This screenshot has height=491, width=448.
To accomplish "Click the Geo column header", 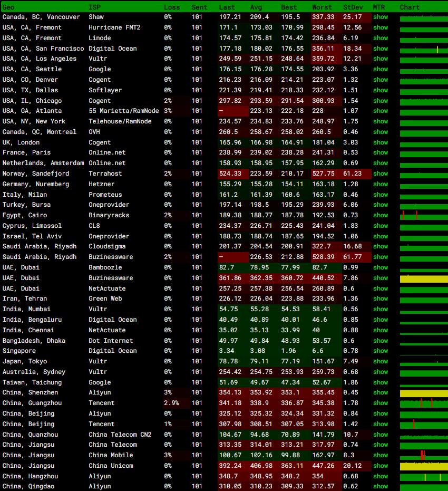I will click(8, 7).
